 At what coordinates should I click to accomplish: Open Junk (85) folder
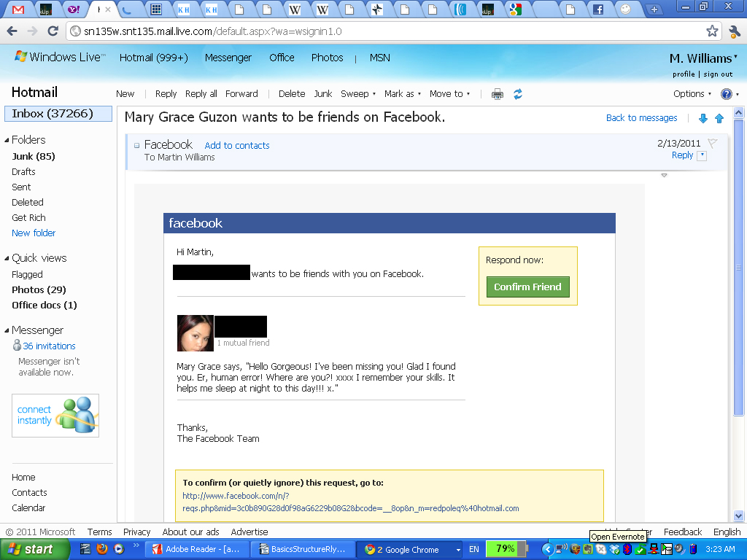(34, 156)
